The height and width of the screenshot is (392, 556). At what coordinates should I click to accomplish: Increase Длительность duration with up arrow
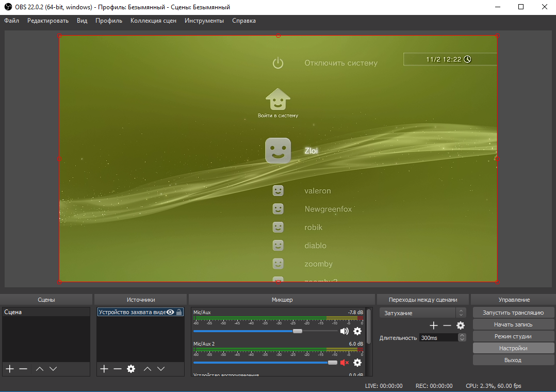462,335
